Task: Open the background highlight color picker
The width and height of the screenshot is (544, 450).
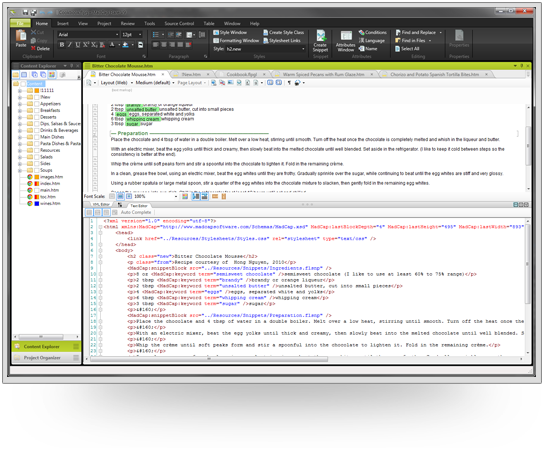Action: (126, 44)
